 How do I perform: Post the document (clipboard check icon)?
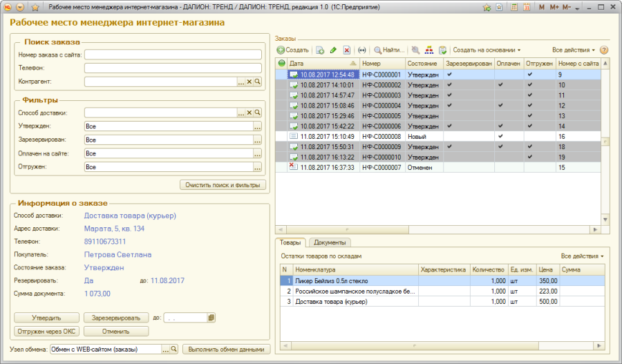click(x=443, y=50)
